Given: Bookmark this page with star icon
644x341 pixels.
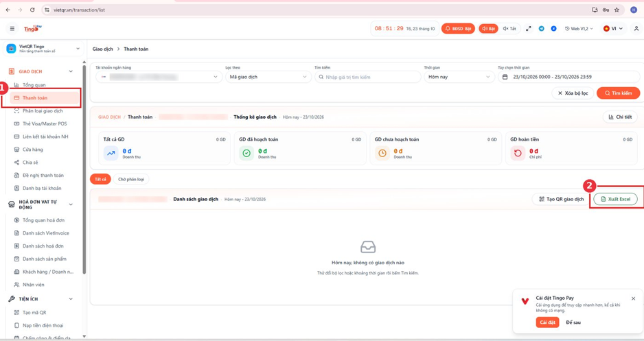Looking at the screenshot, I should click(617, 10).
